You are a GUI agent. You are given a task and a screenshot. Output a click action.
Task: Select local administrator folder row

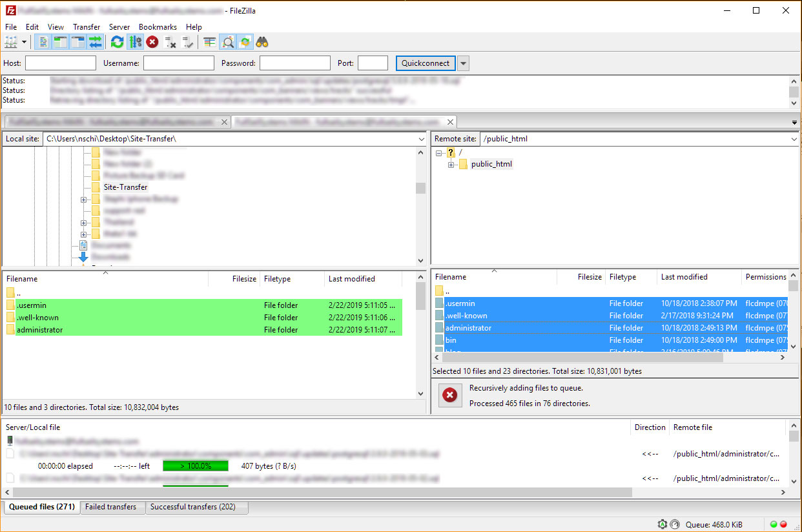point(203,330)
